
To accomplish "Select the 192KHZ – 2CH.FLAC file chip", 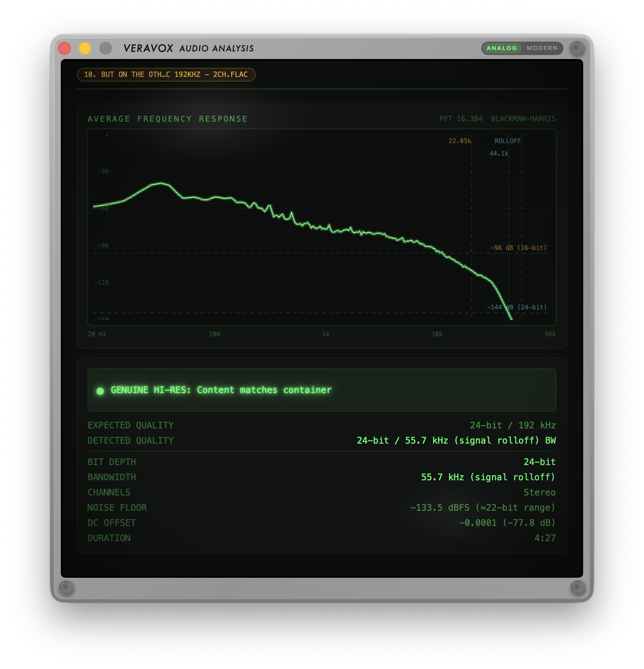I will click(166, 75).
